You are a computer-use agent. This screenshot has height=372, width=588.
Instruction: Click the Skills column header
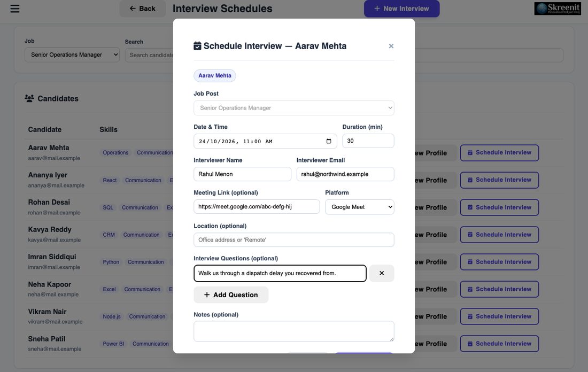pos(109,129)
